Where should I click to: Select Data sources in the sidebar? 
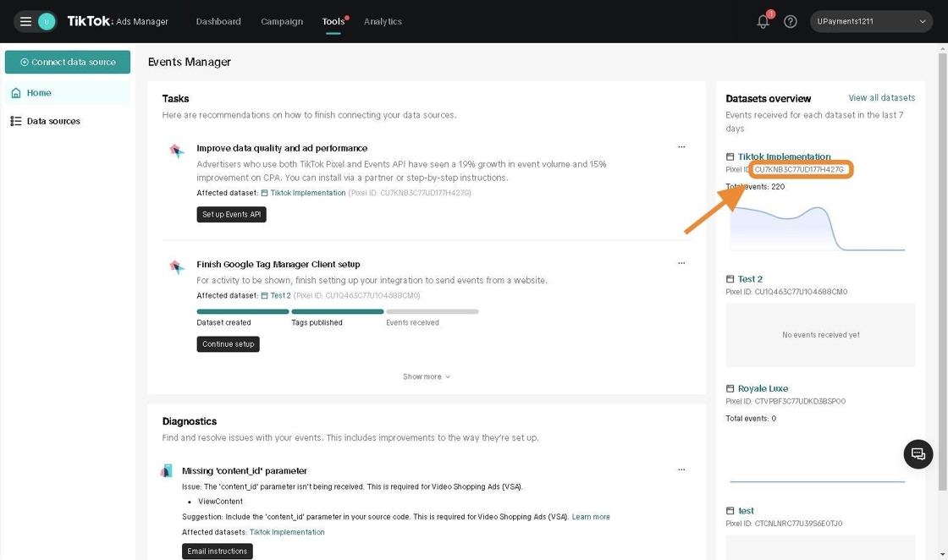click(68, 121)
